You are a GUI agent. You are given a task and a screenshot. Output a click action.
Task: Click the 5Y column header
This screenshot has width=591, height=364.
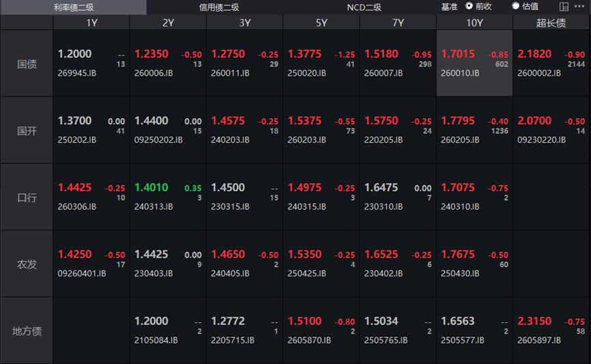(x=321, y=23)
